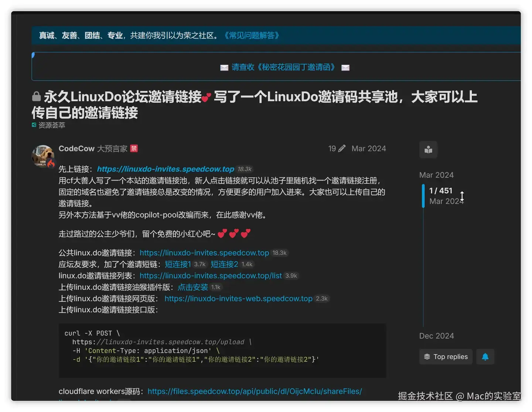Open the 常见问题解答 FAQ link
The height and width of the screenshot is (412, 532).
coord(251,36)
